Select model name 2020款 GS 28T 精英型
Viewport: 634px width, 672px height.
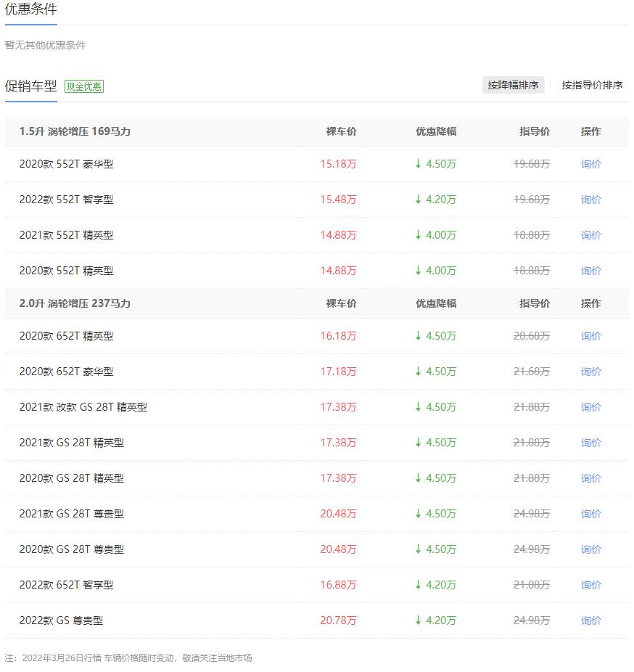tap(72, 478)
